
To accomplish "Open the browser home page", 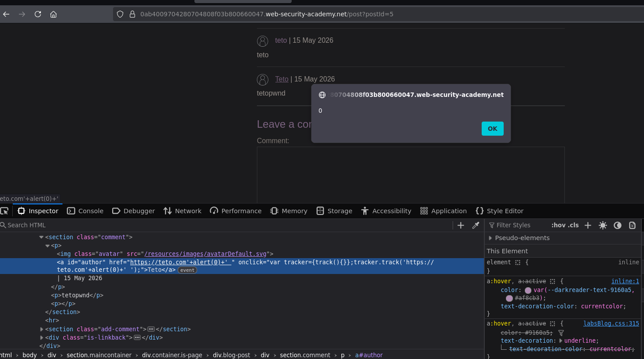I will pyautogui.click(x=53, y=14).
